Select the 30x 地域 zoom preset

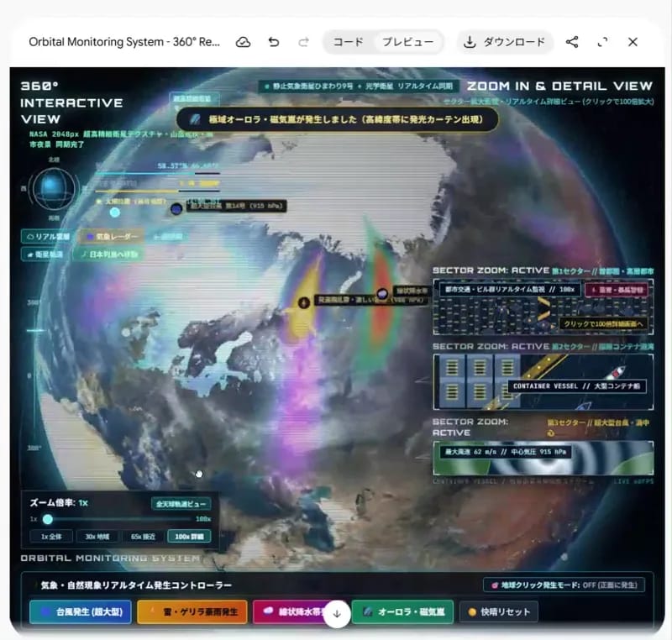click(x=97, y=537)
